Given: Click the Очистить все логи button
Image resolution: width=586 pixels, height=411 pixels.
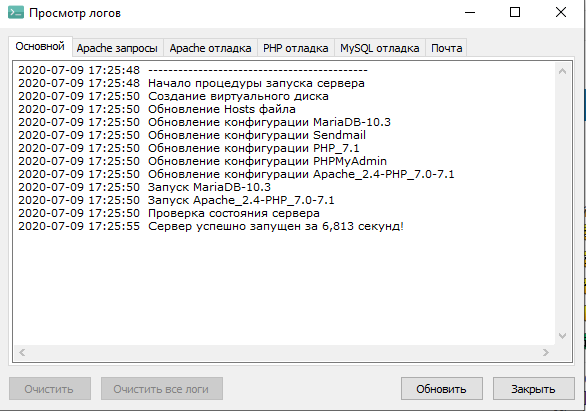Looking at the screenshot, I should 161,389.
